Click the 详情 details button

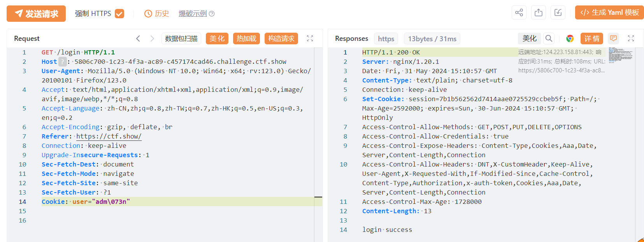pyautogui.click(x=592, y=39)
